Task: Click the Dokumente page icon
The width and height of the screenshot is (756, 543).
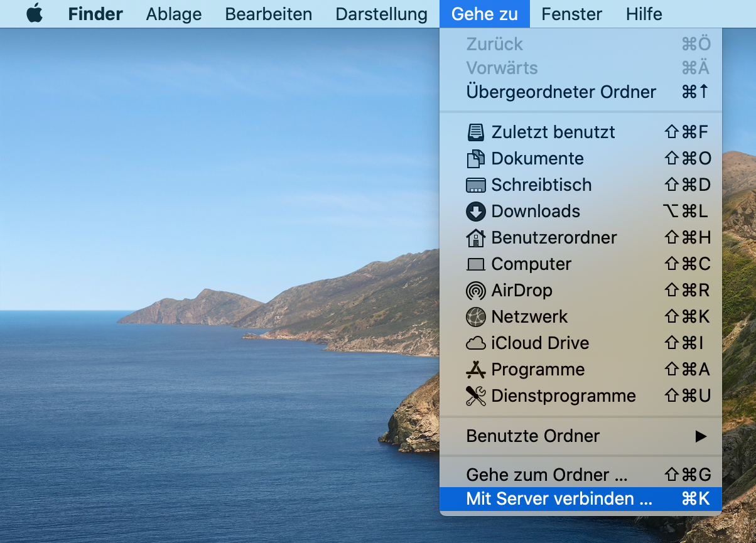Action: (x=476, y=159)
